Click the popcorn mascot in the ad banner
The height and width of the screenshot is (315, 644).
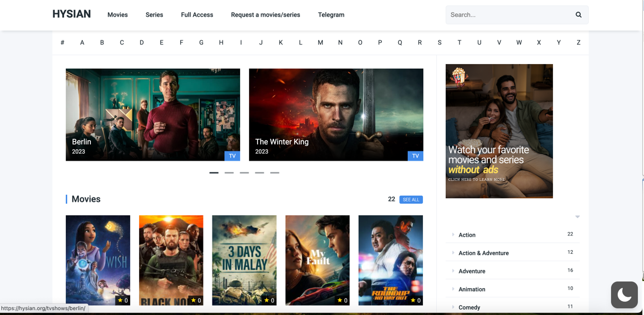(x=458, y=77)
